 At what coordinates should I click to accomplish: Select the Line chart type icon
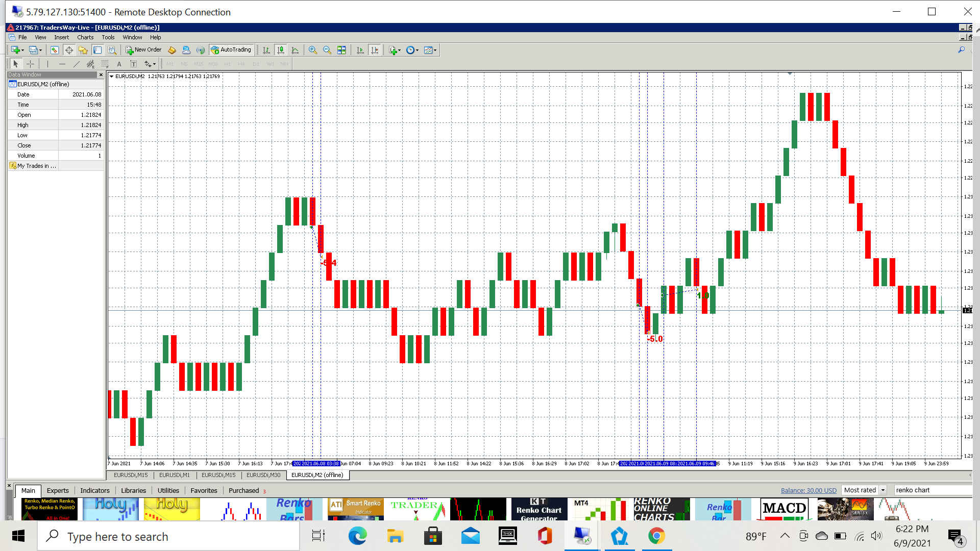tap(295, 50)
